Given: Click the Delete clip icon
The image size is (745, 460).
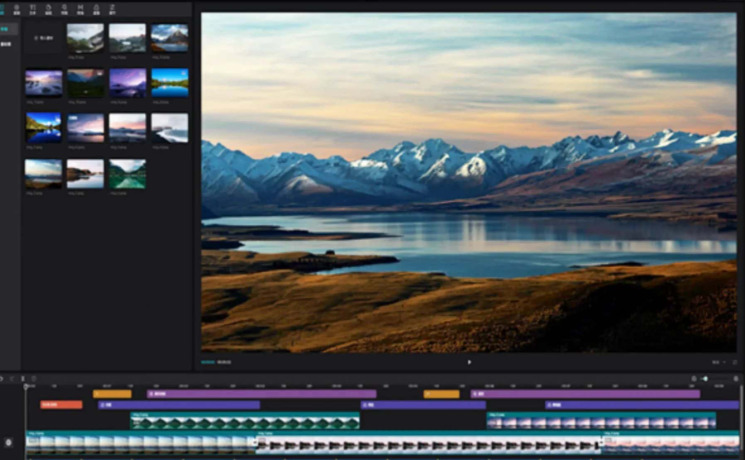Looking at the screenshot, I should (x=33, y=379).
